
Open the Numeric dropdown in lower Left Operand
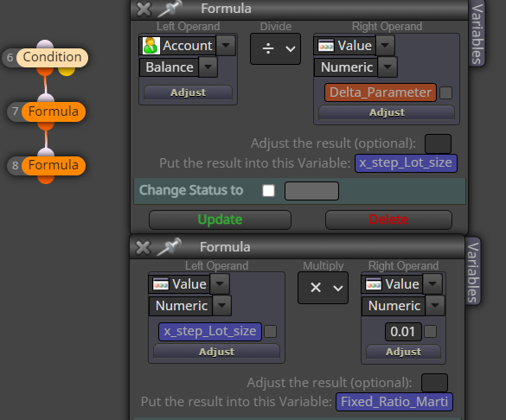tap(222, 306)
